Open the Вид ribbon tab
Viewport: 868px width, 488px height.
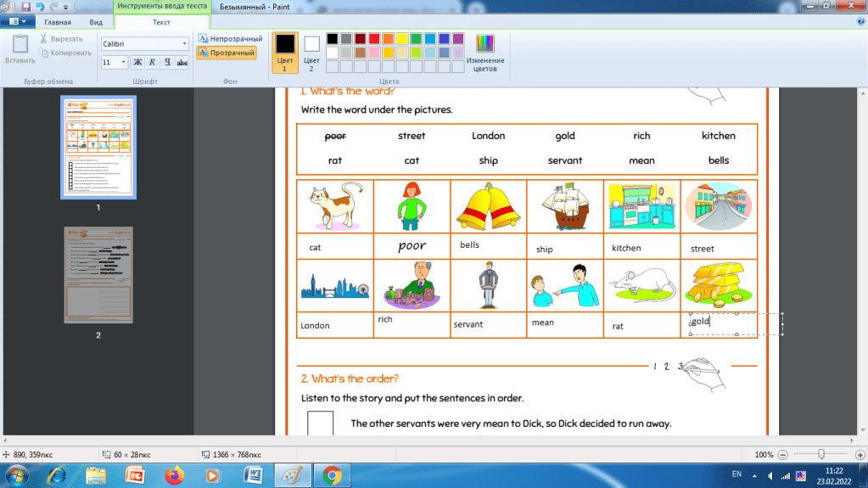pos(96,22)
